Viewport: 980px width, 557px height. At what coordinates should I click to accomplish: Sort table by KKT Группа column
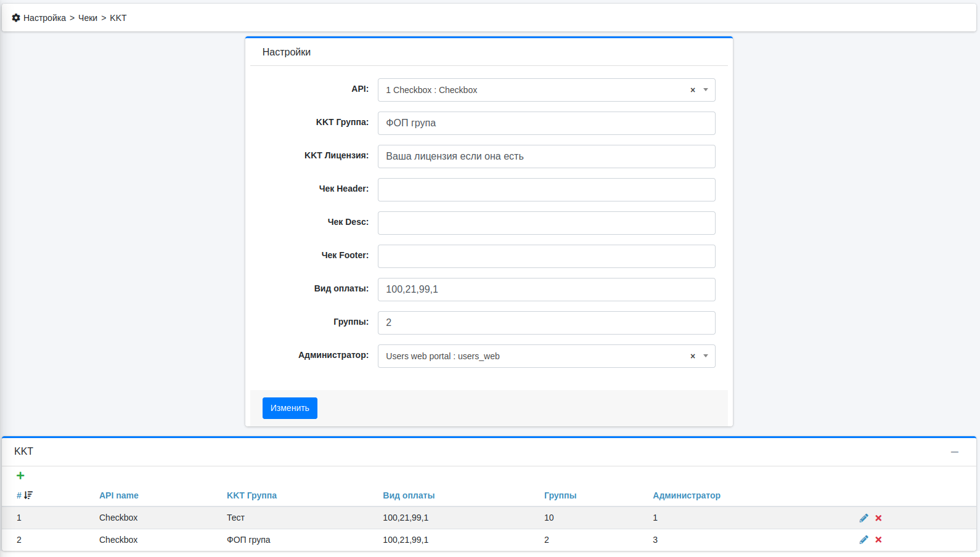(251, 495)
